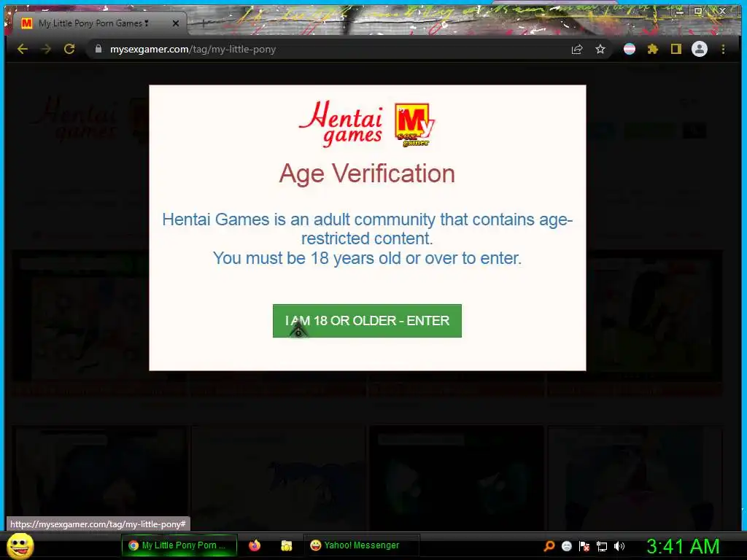Open the smiley face Start button
The height and width of the screenshot is (560, 747).
20,545
